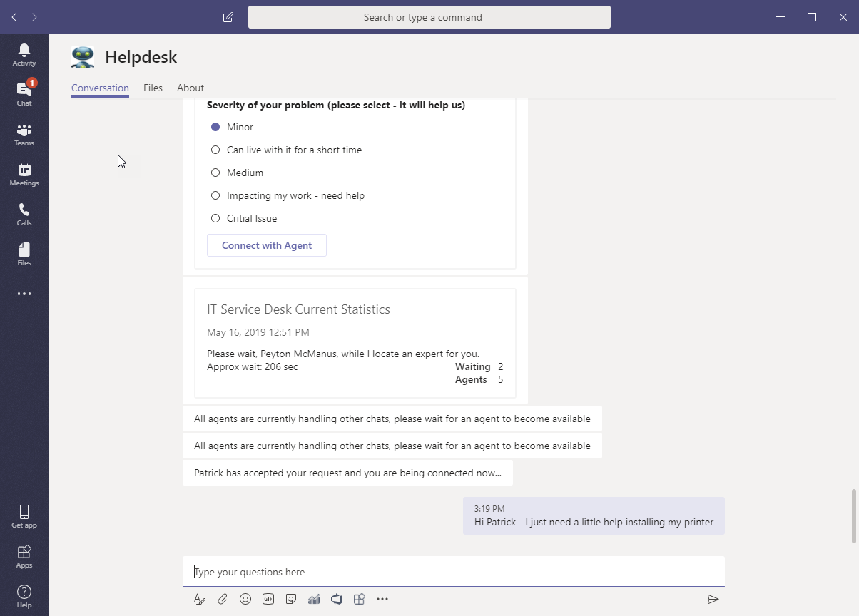Click the Helpdesk bot avatar

pyautogui.click(x=83, y=57)
